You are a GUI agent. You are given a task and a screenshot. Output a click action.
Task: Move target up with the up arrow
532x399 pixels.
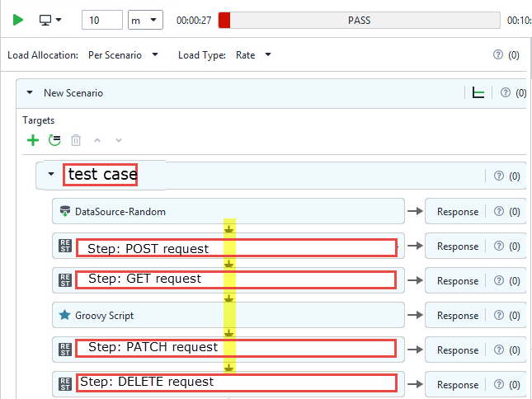click(98, 140)
